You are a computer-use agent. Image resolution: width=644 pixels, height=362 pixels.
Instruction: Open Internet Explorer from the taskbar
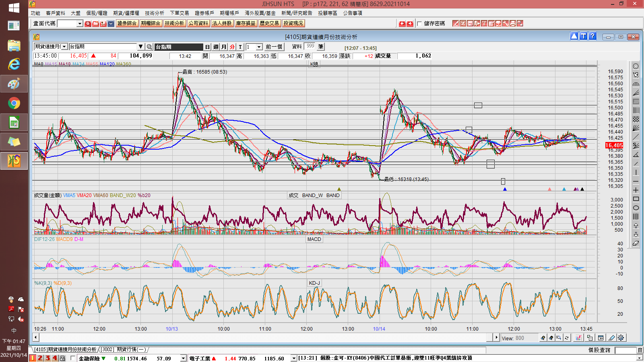pos(14,64)
